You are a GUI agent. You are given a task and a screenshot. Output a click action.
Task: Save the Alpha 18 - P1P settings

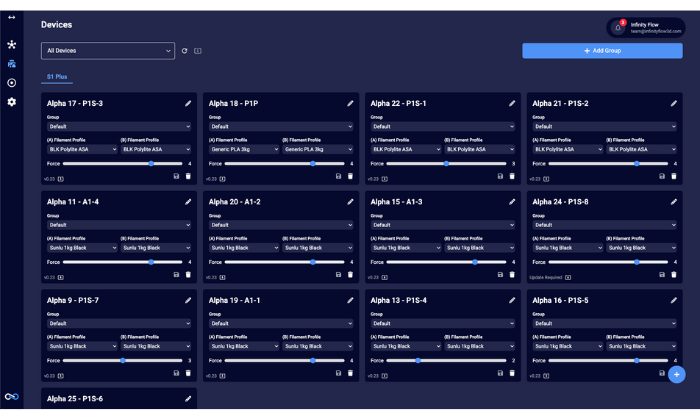coord(338,176)
